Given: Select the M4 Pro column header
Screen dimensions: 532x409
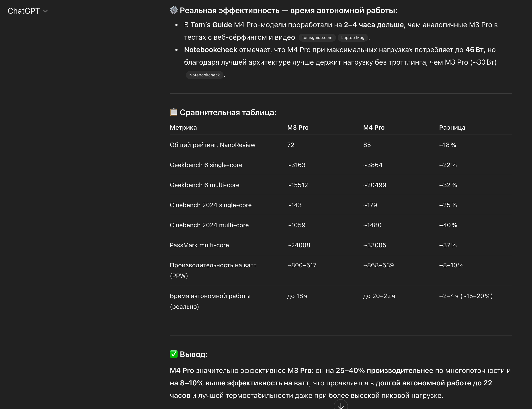Looking at the screenshot, I should click(x=374, y=128).
